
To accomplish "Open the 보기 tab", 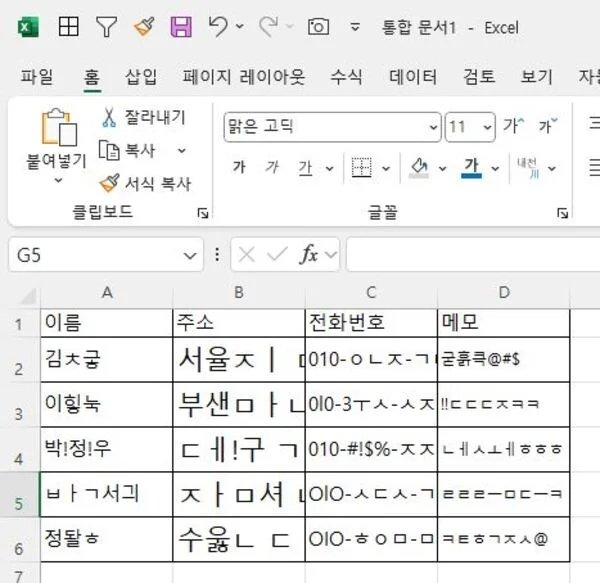I will click(536, 77).
